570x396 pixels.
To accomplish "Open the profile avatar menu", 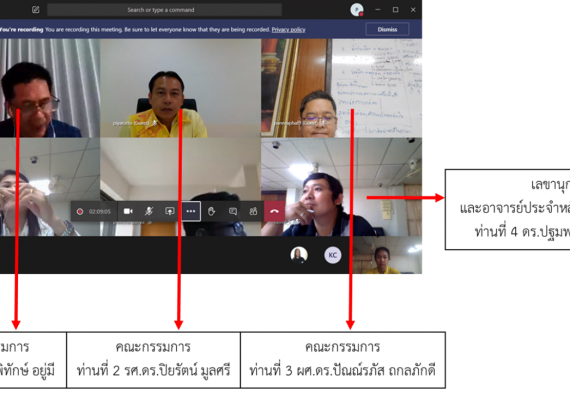I will pos(357,10).
